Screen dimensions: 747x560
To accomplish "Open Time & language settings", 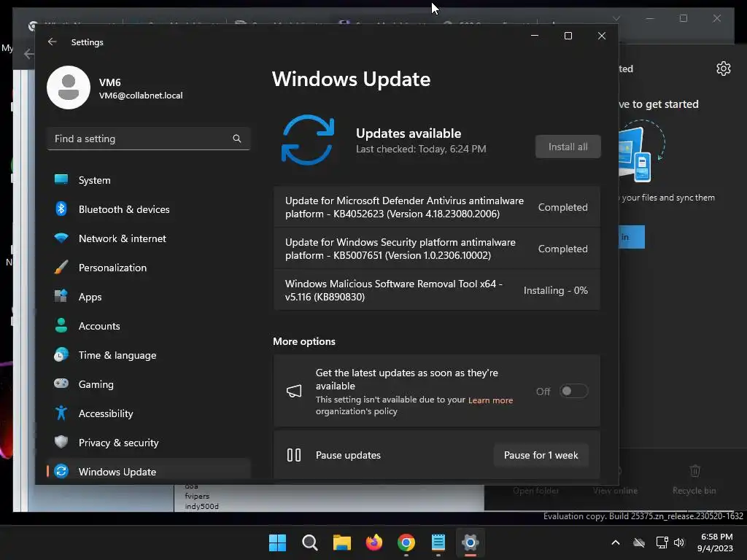I will coord(149,355).
